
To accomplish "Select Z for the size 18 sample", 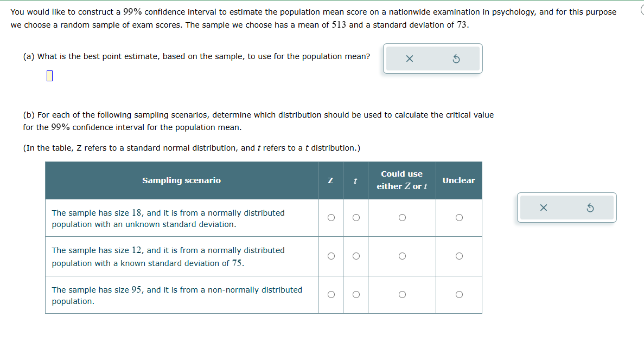I will (x=331, y=217).
